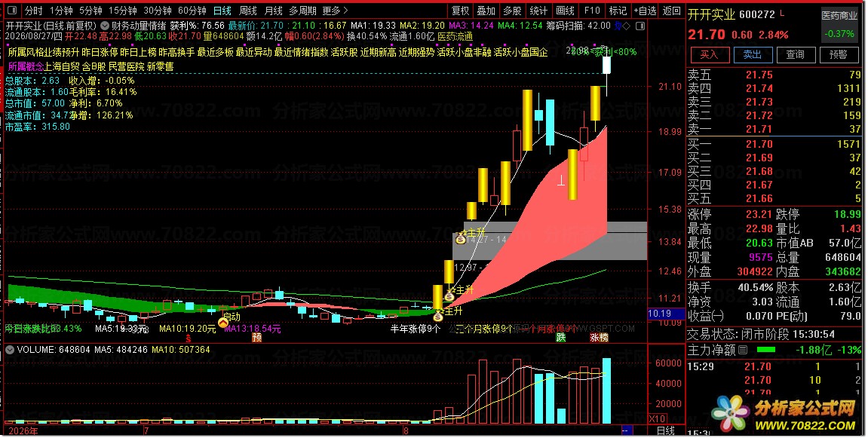This screenshot has width=868, height=438.
Task: Click 标记 mark button
Action: coord(617,11)
